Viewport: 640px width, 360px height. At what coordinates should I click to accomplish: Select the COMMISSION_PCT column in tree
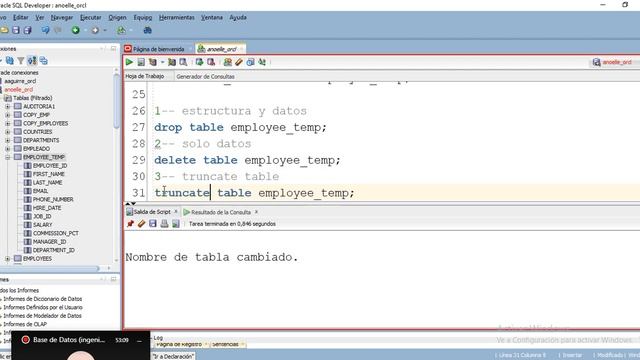click(x=56, y=233)
